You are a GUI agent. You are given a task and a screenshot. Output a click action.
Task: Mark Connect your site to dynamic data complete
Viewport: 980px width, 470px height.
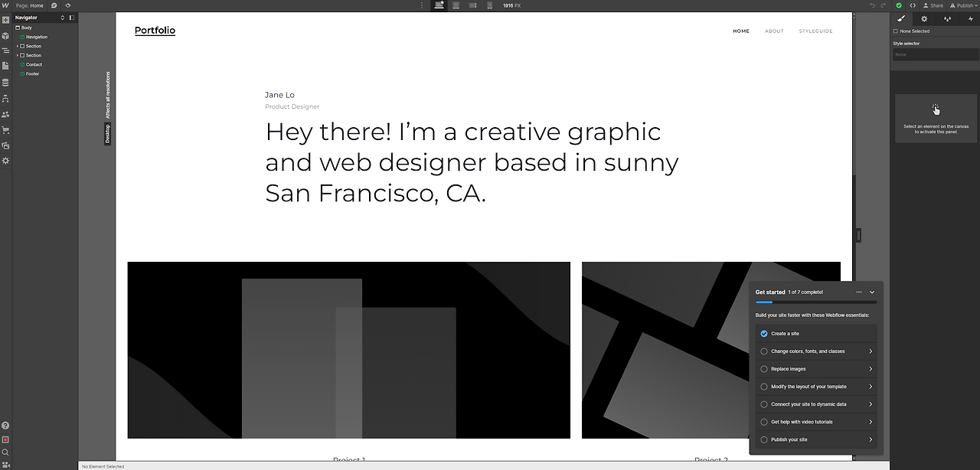[x=764, y=404]
